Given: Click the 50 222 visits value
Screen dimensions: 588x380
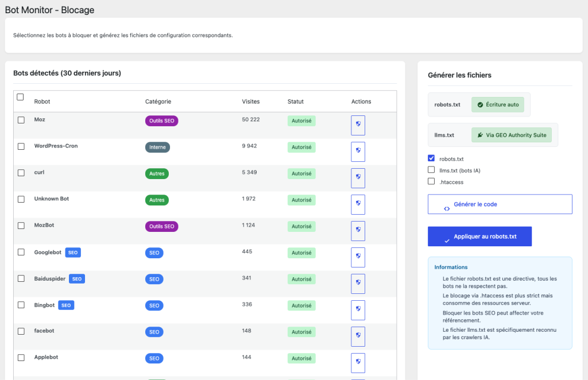Looking at the screenshot, I should [251, 119].
